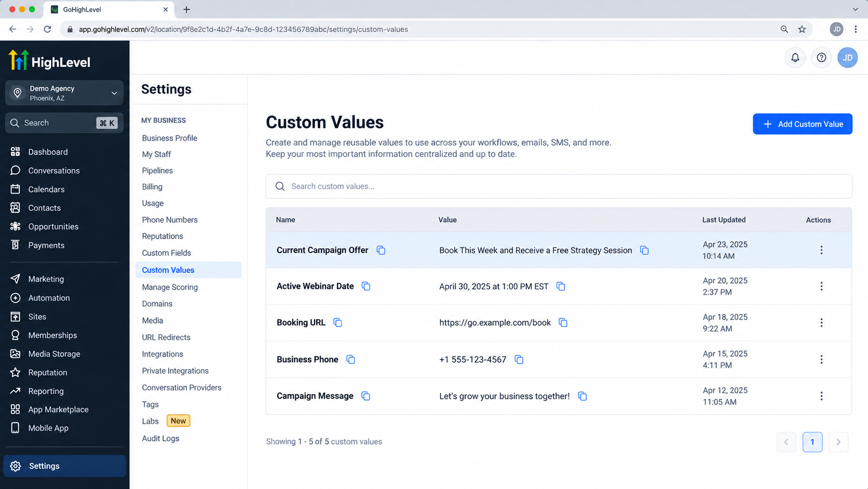Sort by the Last Updated column header
868x489 pixels.
pos(724,220)
